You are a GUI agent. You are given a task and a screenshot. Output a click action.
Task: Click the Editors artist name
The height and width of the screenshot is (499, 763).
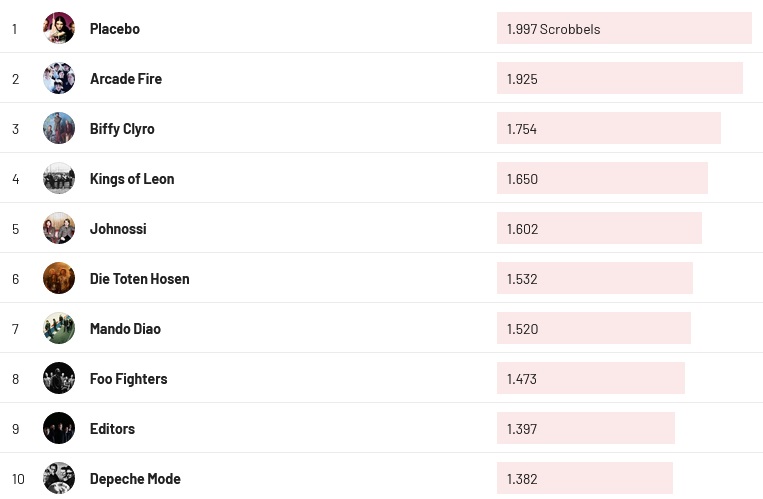(112, 429)
